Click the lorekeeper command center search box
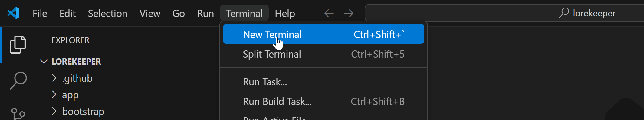 point(504,13)
